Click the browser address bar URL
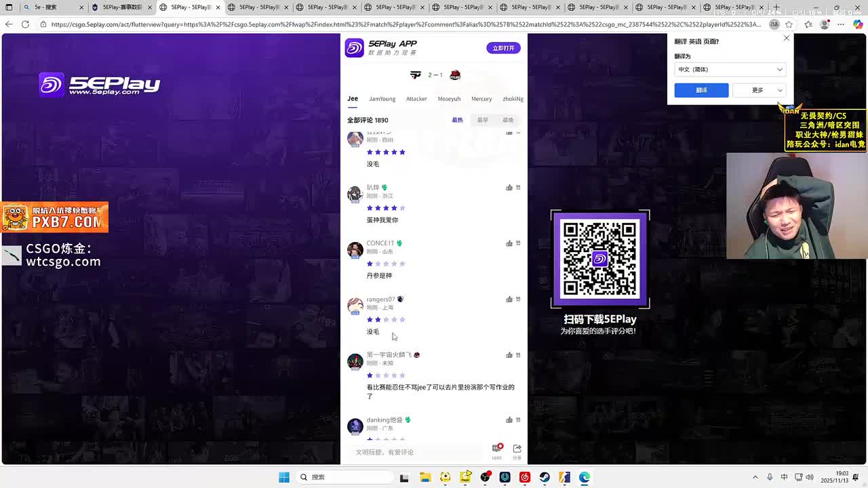This screenshot has height=488, width=868. coord(406,24)
